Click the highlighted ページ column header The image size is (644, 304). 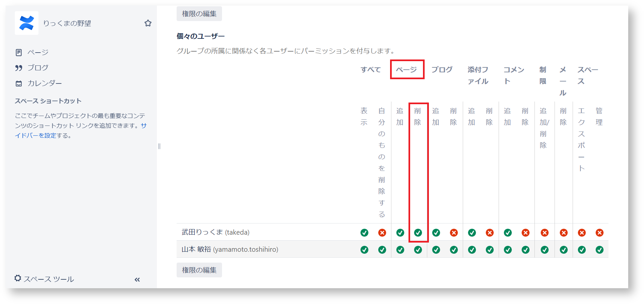(x=407, y=70)
